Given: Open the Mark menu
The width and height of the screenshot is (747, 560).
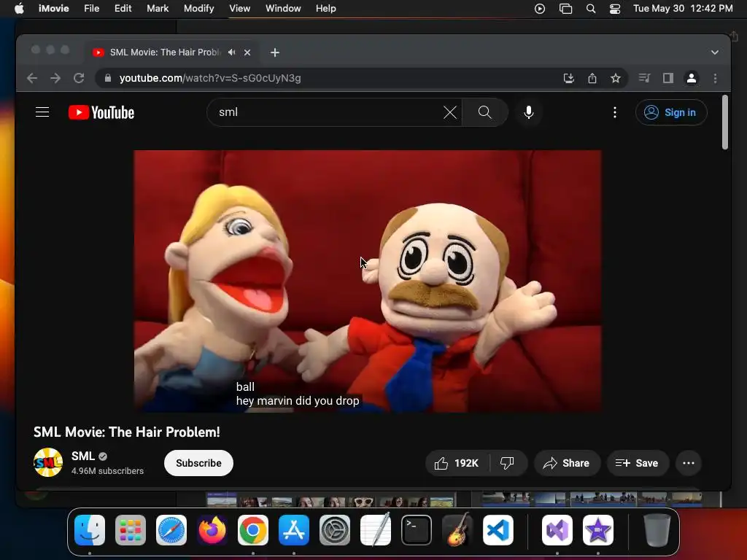Looking at the screenshot, I should (x=158, y=9).
